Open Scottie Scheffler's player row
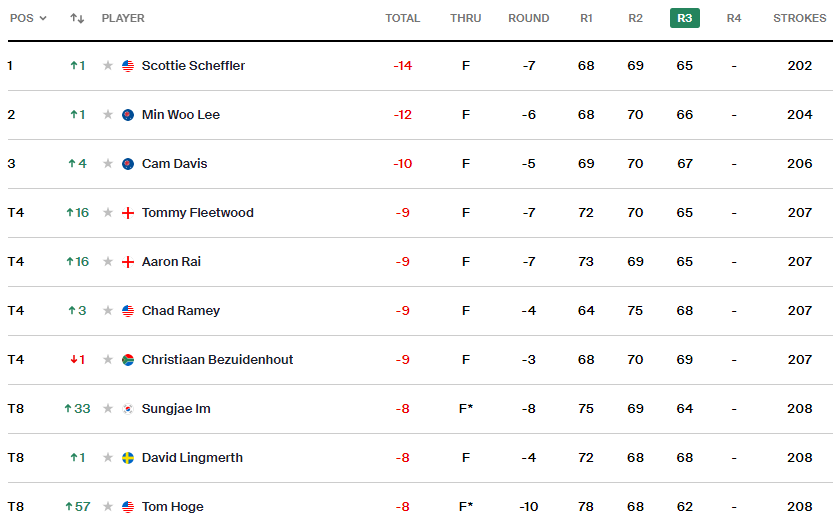This screenshot has height=530, width=833. [193, 66]
